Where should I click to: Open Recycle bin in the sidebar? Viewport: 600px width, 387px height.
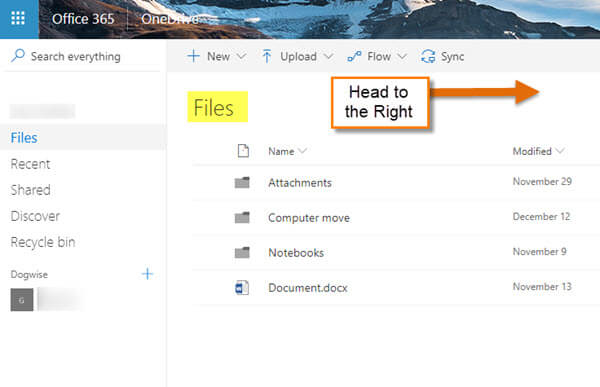point(43,242)
